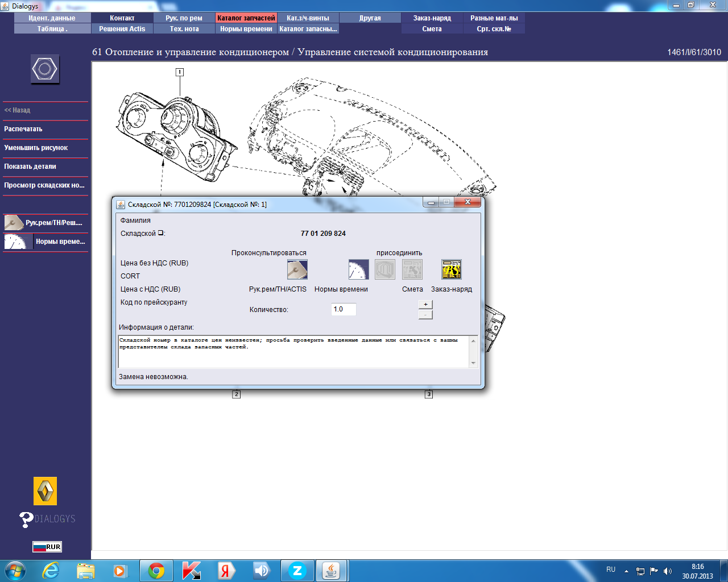Click Распечатать to print
This screenshot has height=582, width=728.
45,129
